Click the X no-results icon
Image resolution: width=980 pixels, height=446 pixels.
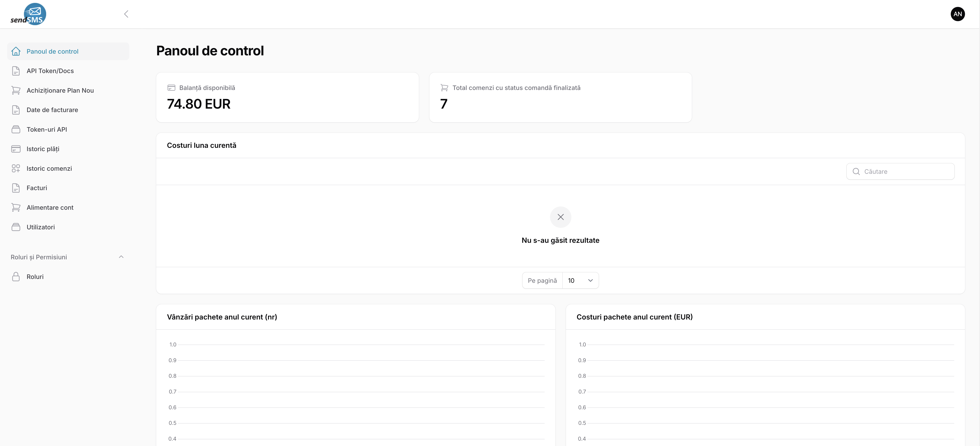(560, 217)
